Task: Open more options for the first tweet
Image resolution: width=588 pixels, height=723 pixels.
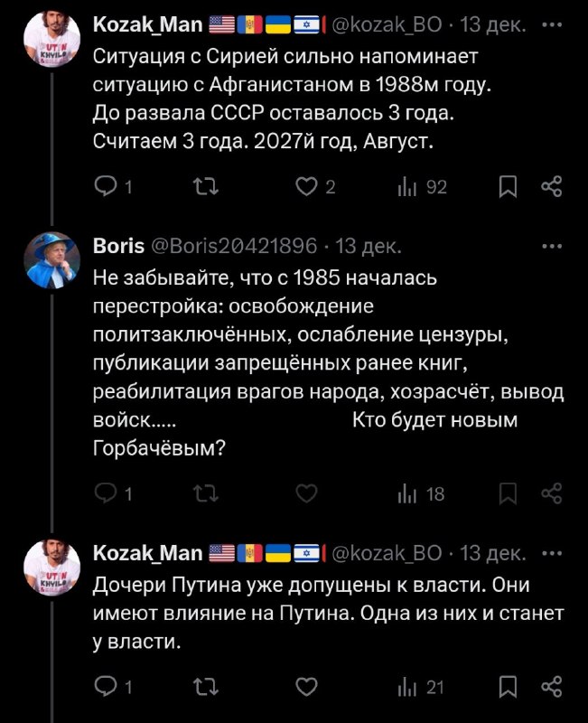Action: click(552, 25)
